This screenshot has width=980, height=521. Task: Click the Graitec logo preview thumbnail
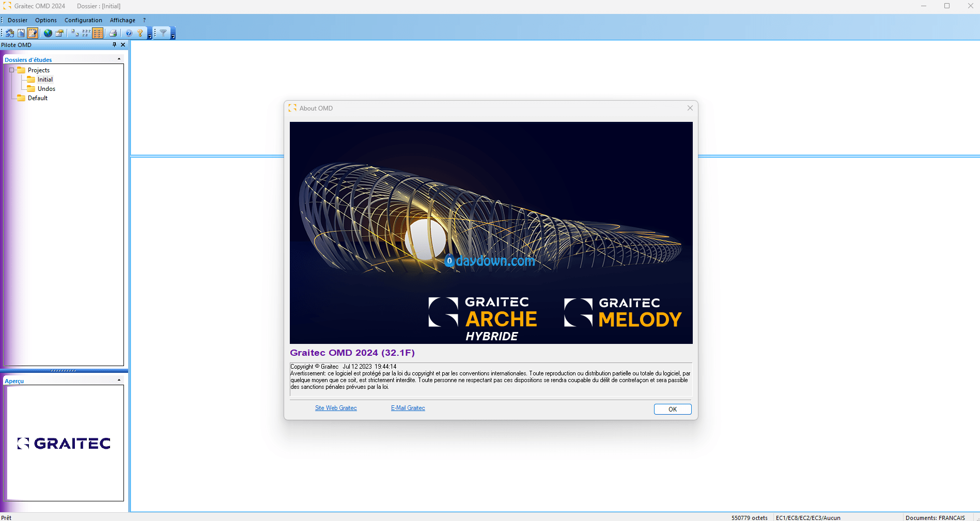coord(64,444)
